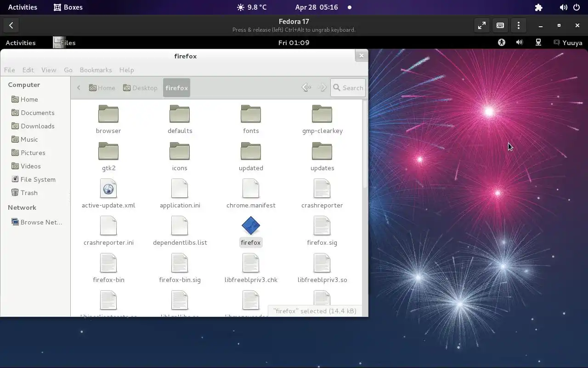
Task: Open weather indicator 9.8 °C
Action: pyautogui.click(x=251, y=7)
